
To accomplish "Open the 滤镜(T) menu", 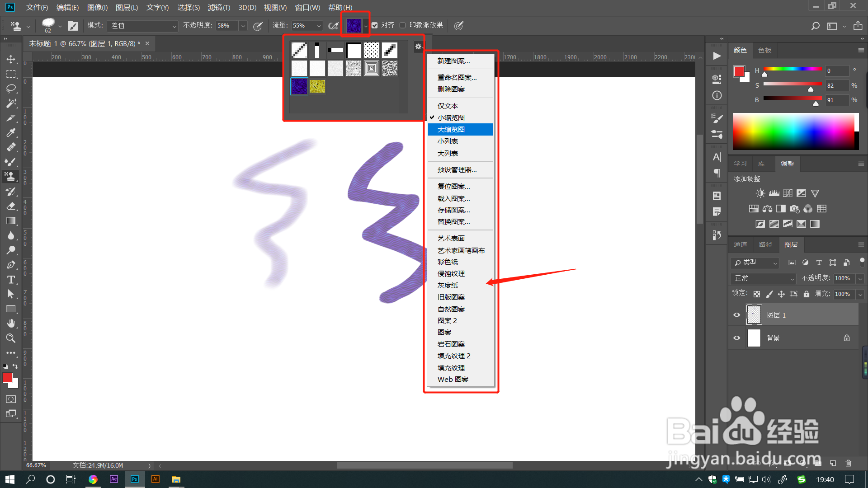I will click(x=219, y=7).
